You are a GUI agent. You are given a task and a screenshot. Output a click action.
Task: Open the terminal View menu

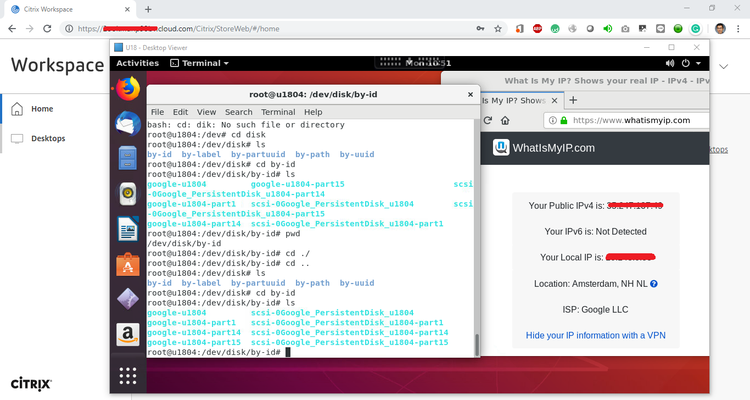pyautogui.click(x=206, y=112)
